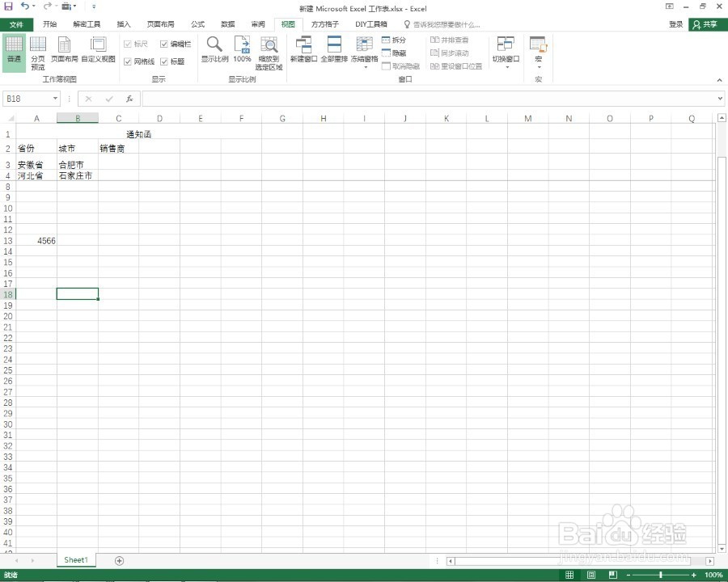Select column header C
Image resolution: width=728 pixels, height=582 pixels.
pyautogui.click(x=118, y=118)
